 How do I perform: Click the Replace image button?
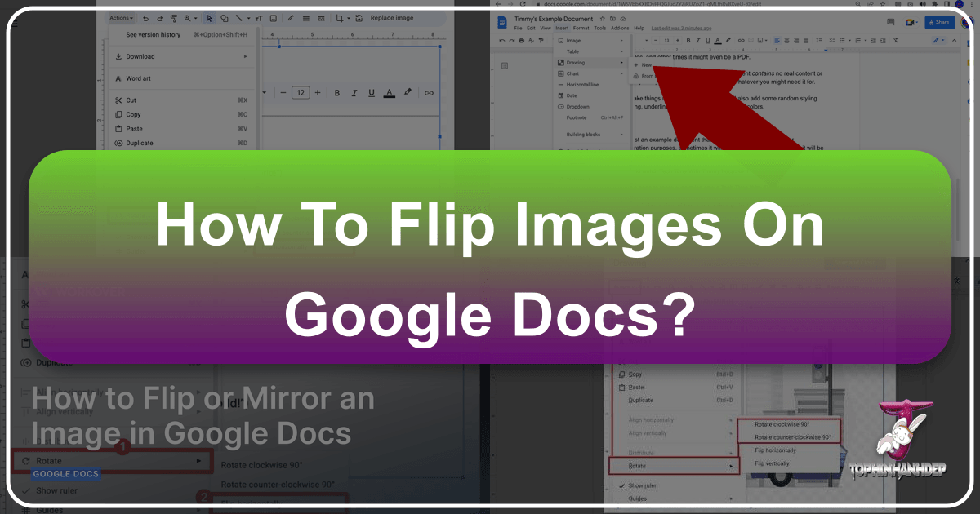(391, 17)
